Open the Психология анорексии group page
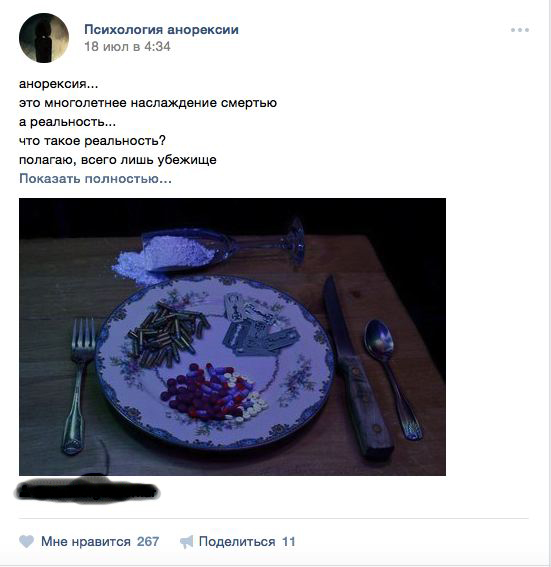The width and height of the screenshot is (551, 567). tap(161, 29)
